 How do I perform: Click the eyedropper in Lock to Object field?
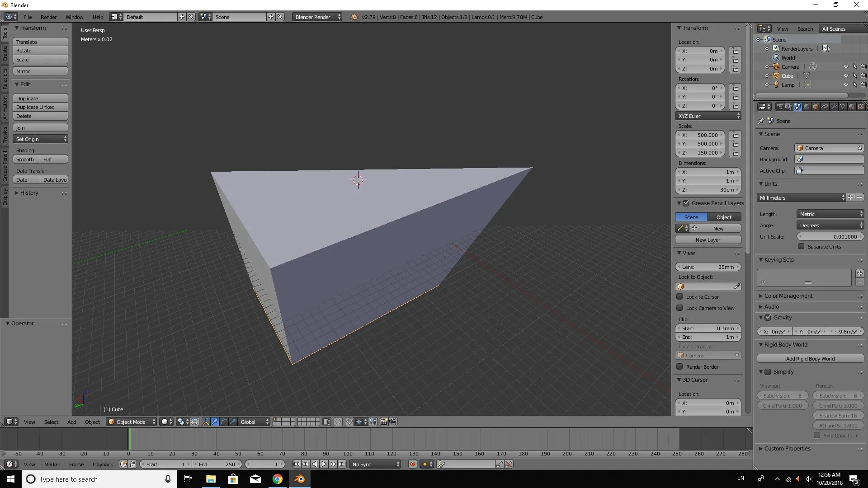(x=737, y=286)
